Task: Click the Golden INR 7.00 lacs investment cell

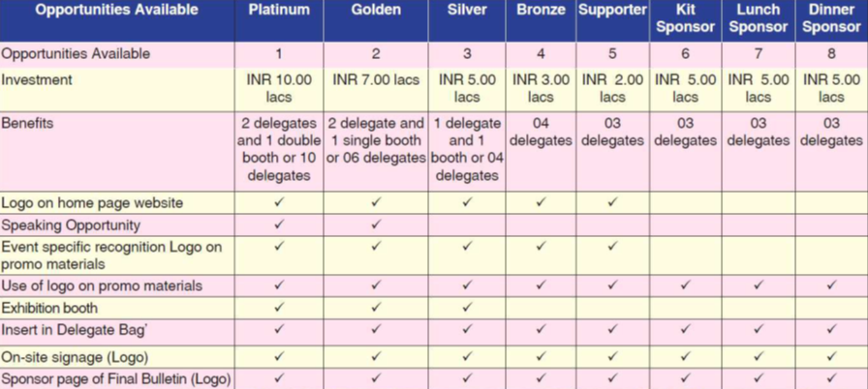Action: [376, 80]
